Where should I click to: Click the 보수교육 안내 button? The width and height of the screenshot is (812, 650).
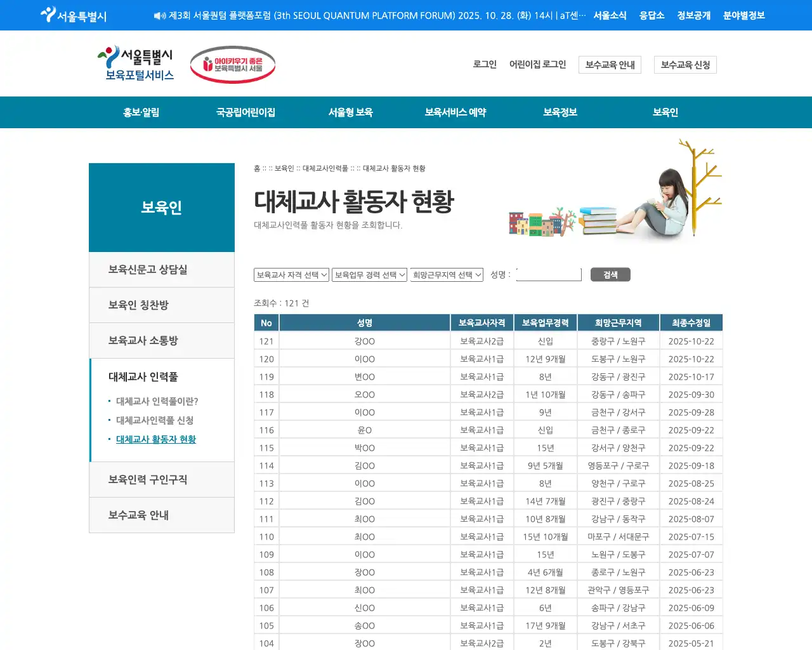(x=610, y=64)
